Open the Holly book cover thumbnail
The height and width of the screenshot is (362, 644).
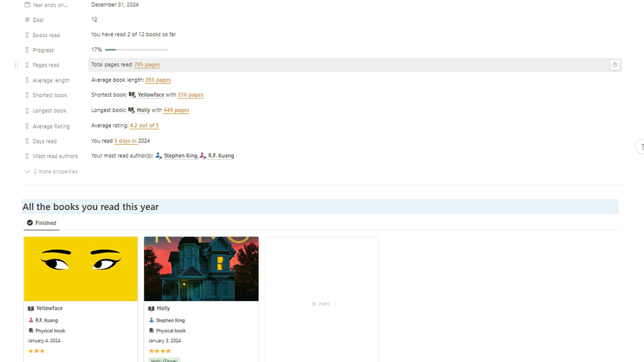pyautogui.click(x=201, y=269)
